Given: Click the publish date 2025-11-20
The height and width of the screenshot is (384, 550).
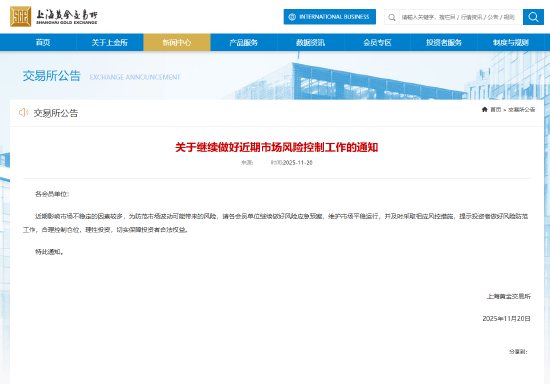Looking at the screenshot, I should coord(297,163).
